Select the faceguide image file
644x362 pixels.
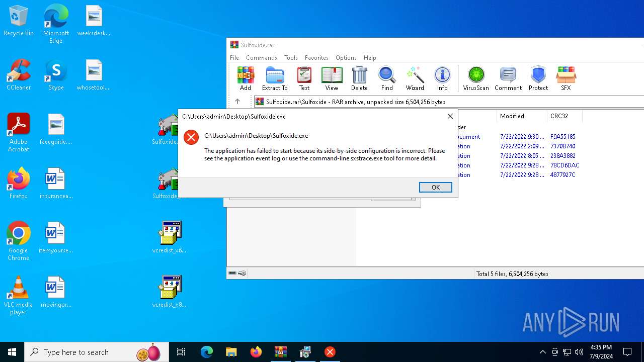coord(56,129)
